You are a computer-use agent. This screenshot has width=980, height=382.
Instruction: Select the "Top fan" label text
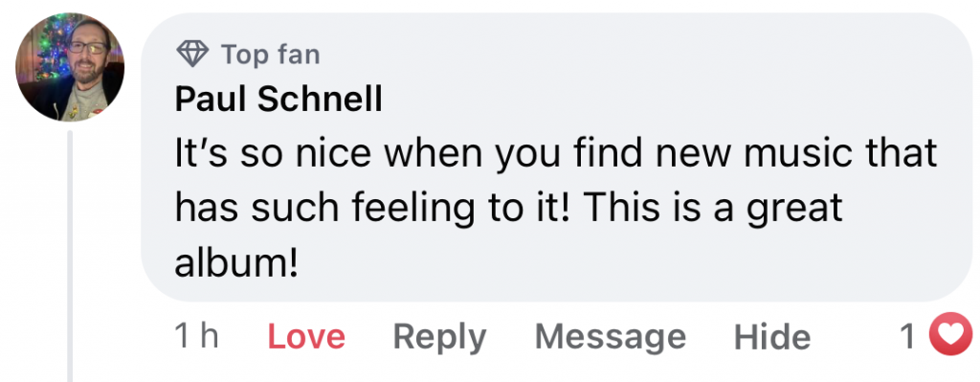tap(271, 55)
